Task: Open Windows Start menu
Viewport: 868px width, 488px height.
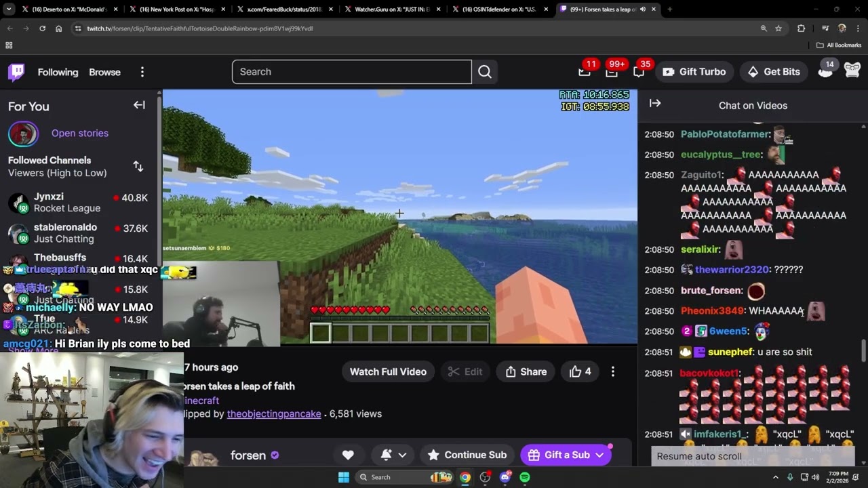Action: 344,477
